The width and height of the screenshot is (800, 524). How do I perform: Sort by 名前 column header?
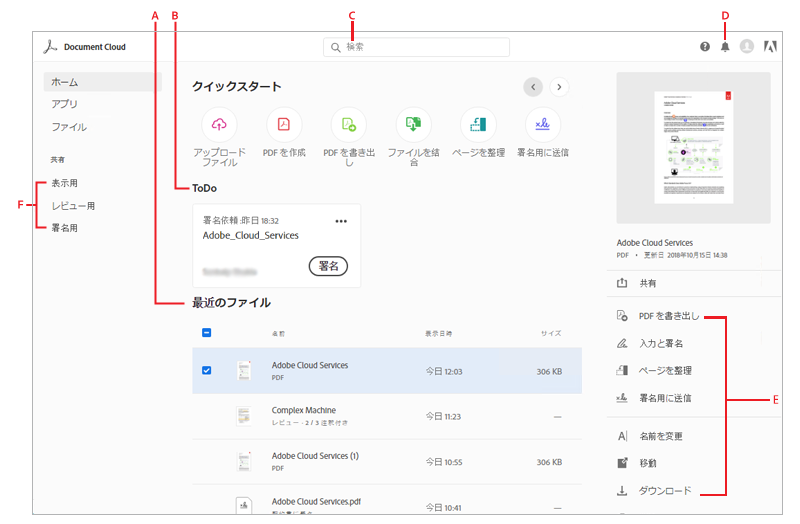pos(279,334)
